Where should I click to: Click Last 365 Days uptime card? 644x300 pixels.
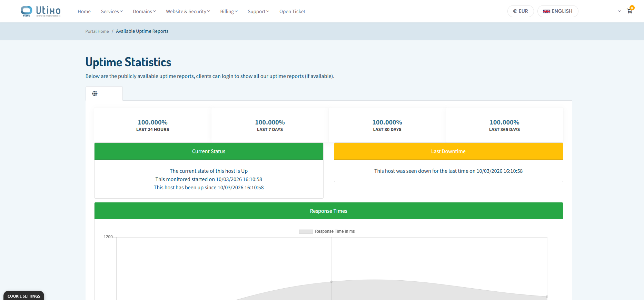click(504, 125)
